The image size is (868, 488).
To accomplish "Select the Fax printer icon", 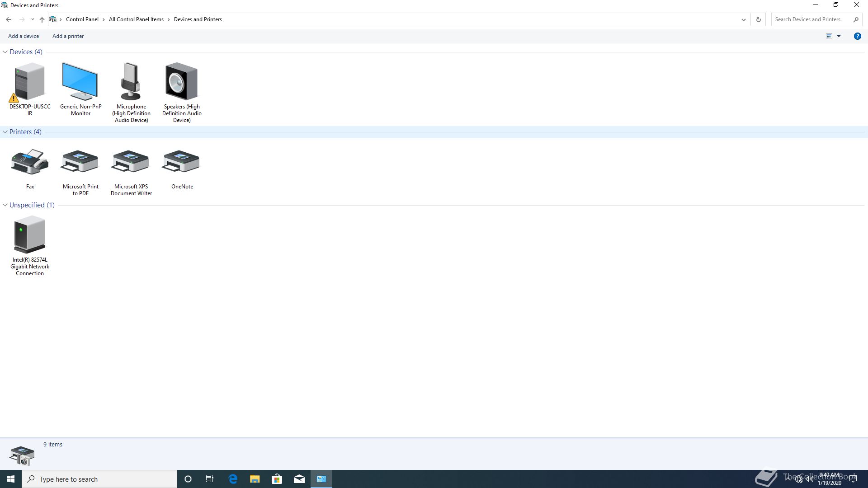I will pyautogui.click(x=29, y=162).
